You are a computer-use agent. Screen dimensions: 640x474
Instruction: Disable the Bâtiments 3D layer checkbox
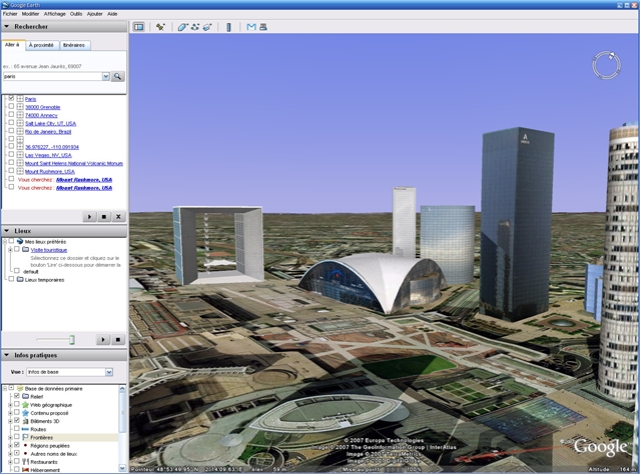point(17,421)
